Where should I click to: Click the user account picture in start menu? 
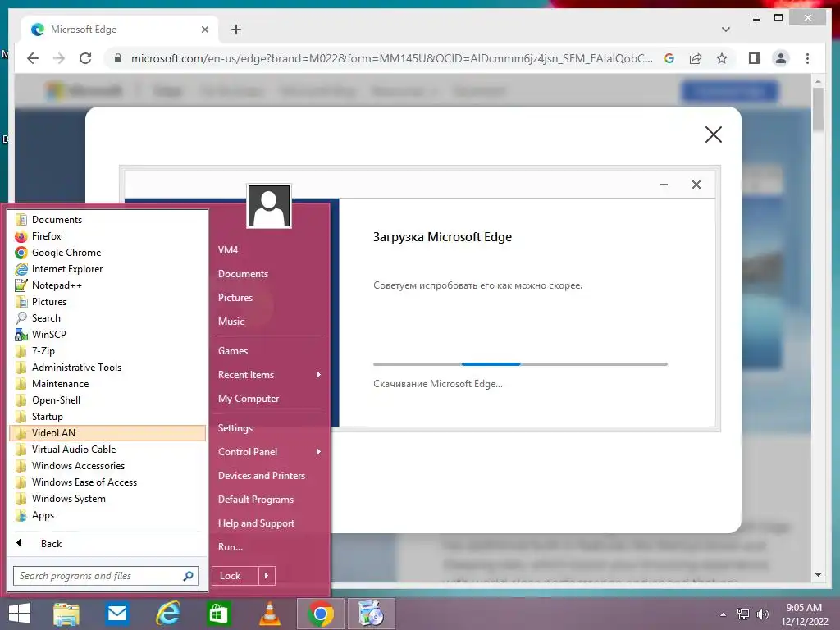pos(269,206)
